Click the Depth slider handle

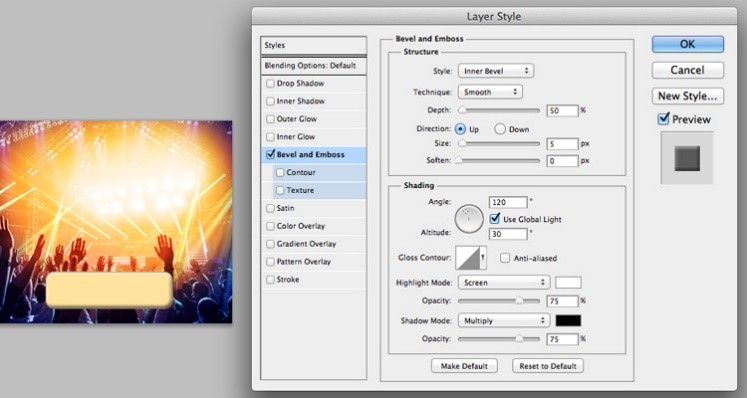462,110
